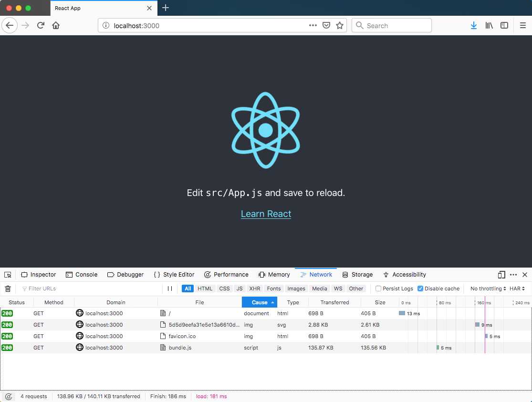Open the Firefox home page
This screenshot has width=532, height=402.
[x=56, y=25]
